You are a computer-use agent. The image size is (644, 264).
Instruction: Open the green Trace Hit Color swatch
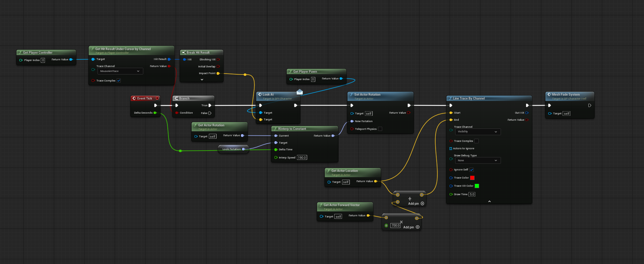[477, 186]
